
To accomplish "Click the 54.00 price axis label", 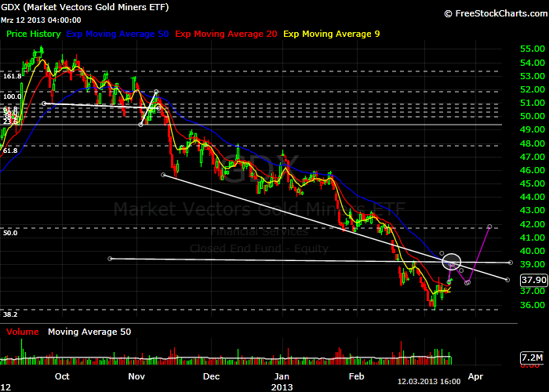I will pyautogui.click(x=533, y=63).
